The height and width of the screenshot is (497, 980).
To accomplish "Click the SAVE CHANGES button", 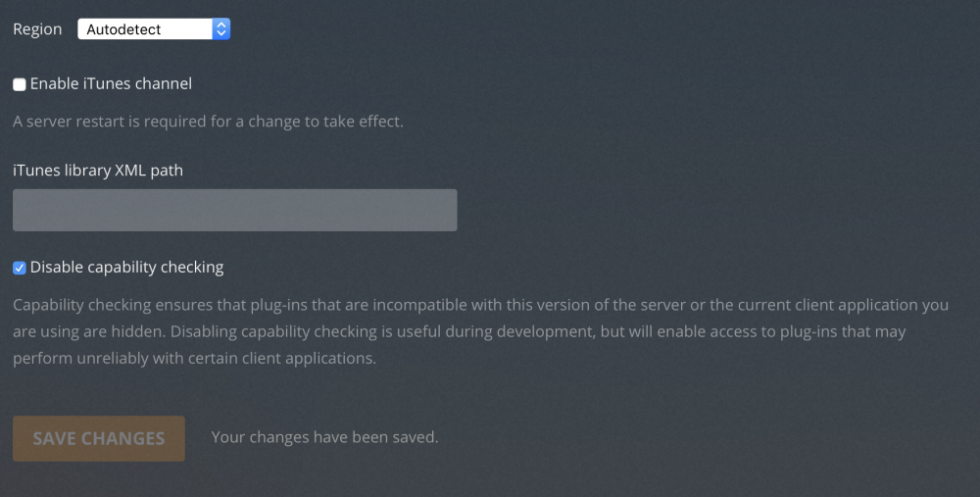I will point(99,438).
